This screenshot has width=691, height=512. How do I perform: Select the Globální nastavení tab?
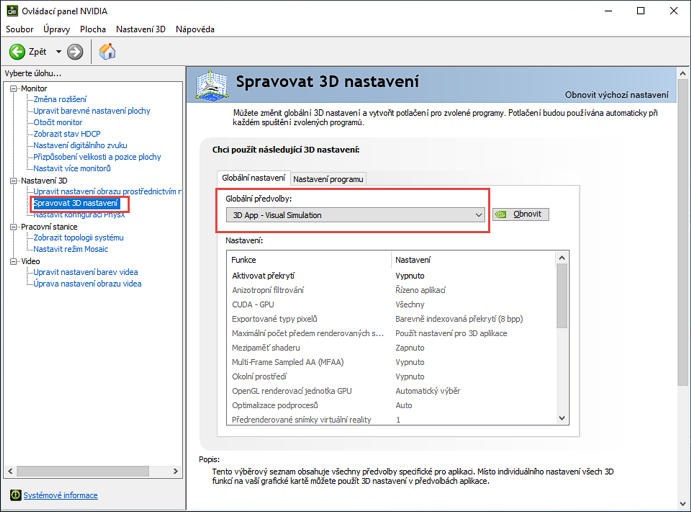point(253,178)
